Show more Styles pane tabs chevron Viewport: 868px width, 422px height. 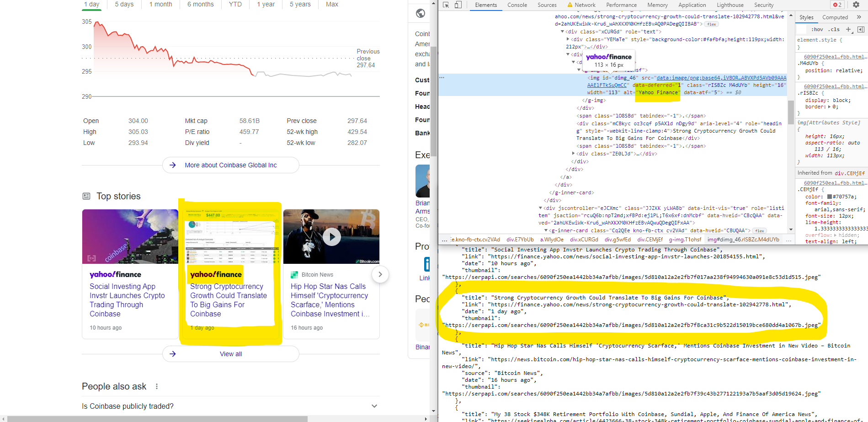[x=859, y=17]
